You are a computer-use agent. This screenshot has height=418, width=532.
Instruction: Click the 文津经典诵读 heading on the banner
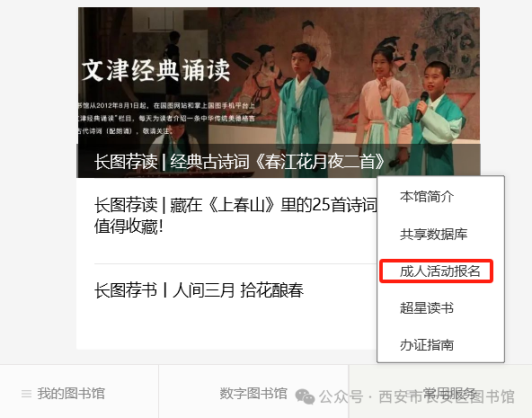pyautogui.click(x=156, y=70)
